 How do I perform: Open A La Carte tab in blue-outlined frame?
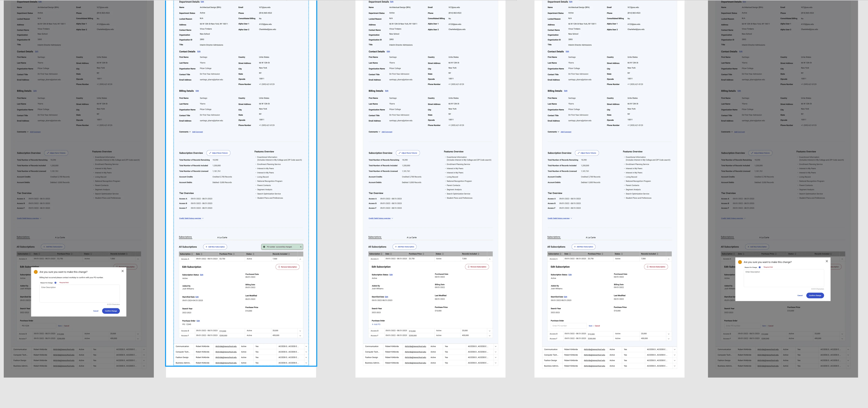[x=222, y=238]
